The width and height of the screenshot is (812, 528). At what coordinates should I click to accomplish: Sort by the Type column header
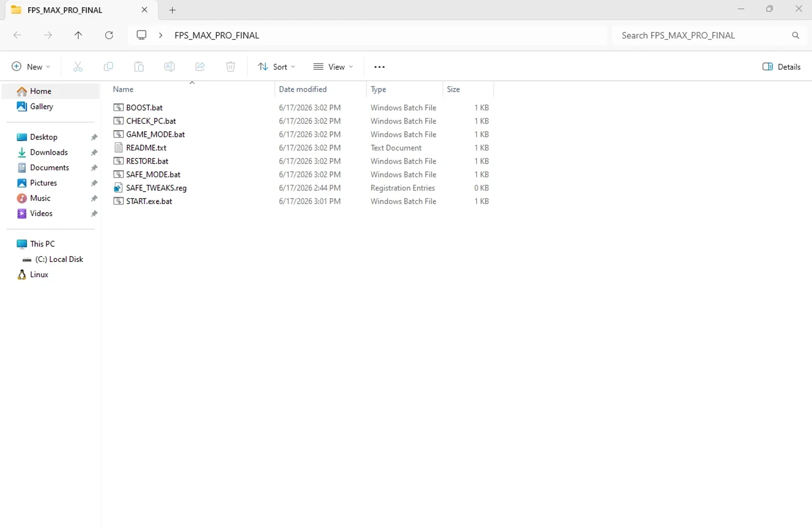point(404,89)
